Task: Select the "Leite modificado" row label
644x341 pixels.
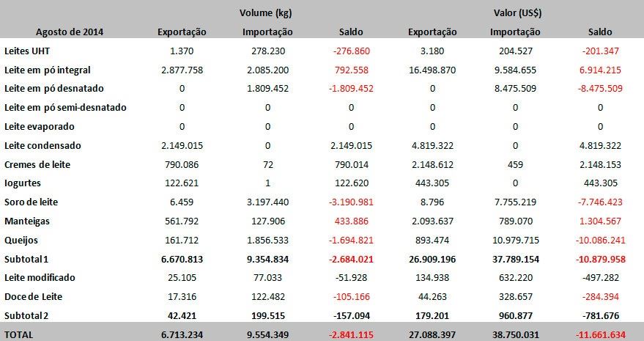Action: (x=40, y=277)
